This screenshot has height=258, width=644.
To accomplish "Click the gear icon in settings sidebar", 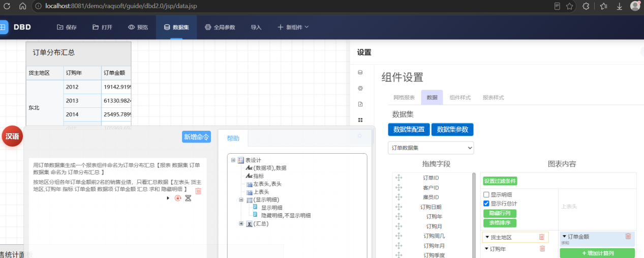I will click(x=360, y=89).
